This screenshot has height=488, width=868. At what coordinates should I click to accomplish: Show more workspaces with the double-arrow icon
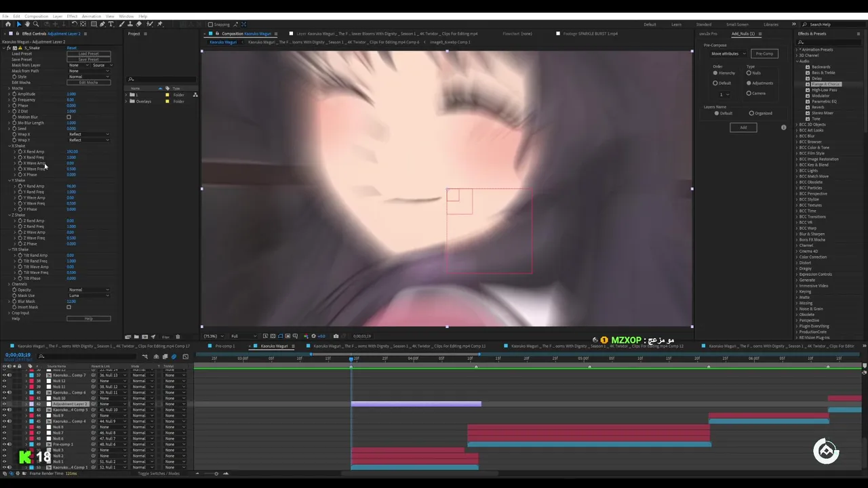[x=795, y=24]
